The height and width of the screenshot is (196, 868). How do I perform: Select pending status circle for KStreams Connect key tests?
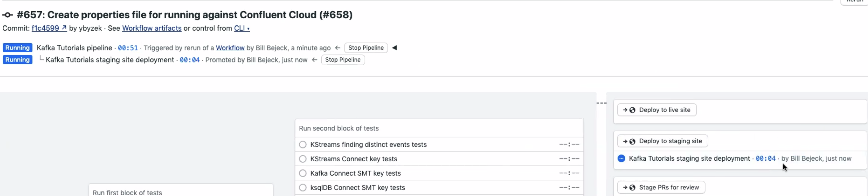303,159
